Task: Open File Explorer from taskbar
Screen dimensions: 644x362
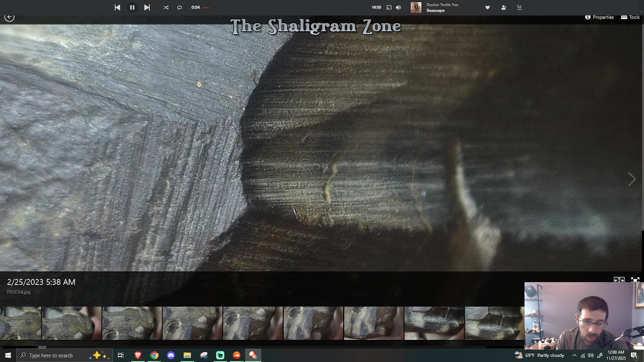Action: click(x=187, y=355)
